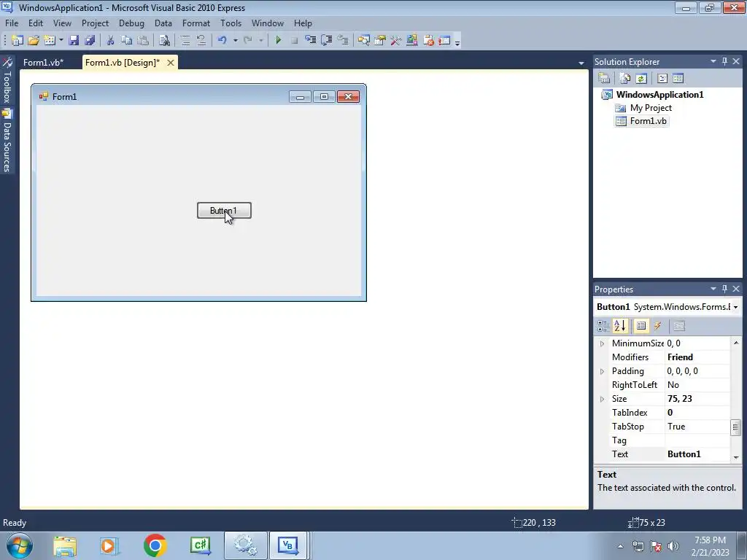This screenshot has width=747, height=560.
Task: Open the Tools menu
Action: (231, 23)
